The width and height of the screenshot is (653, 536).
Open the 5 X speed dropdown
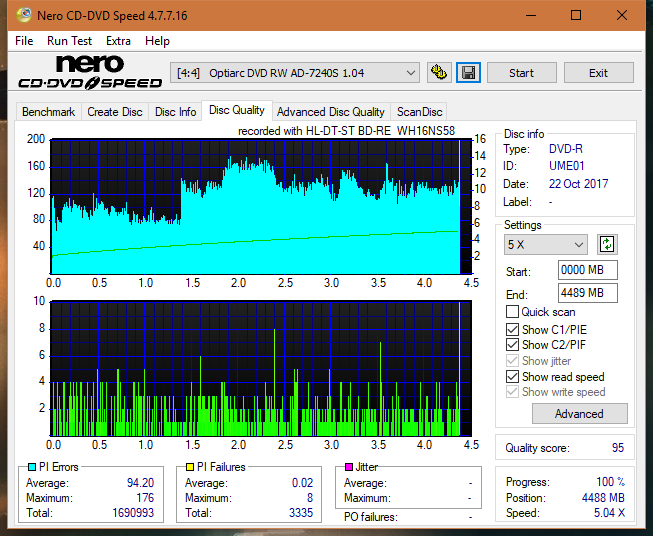click(x=545, y=244)
